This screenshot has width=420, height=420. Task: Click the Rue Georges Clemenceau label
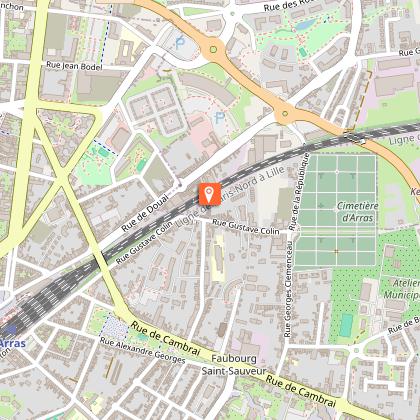coord(288,289)
